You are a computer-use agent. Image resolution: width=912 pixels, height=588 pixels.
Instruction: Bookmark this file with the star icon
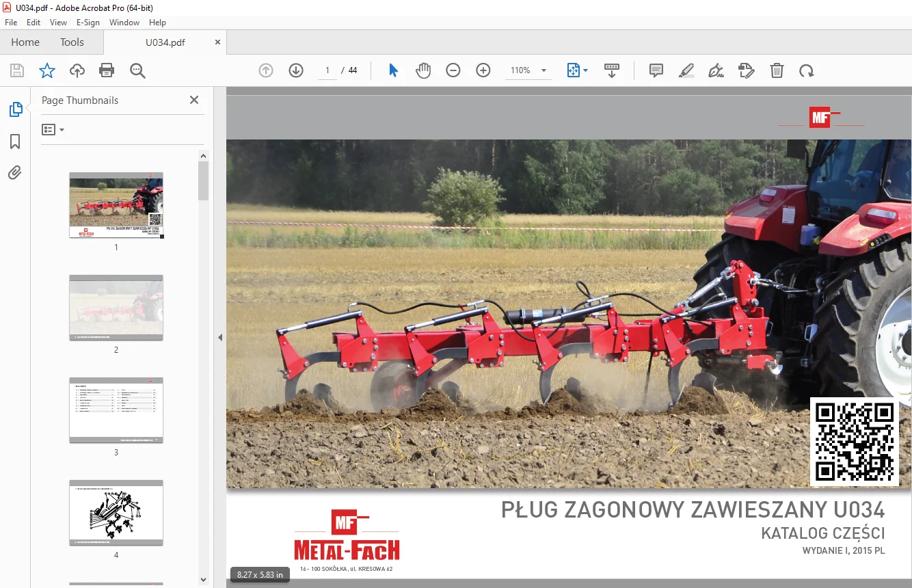(x=47, y=70)
